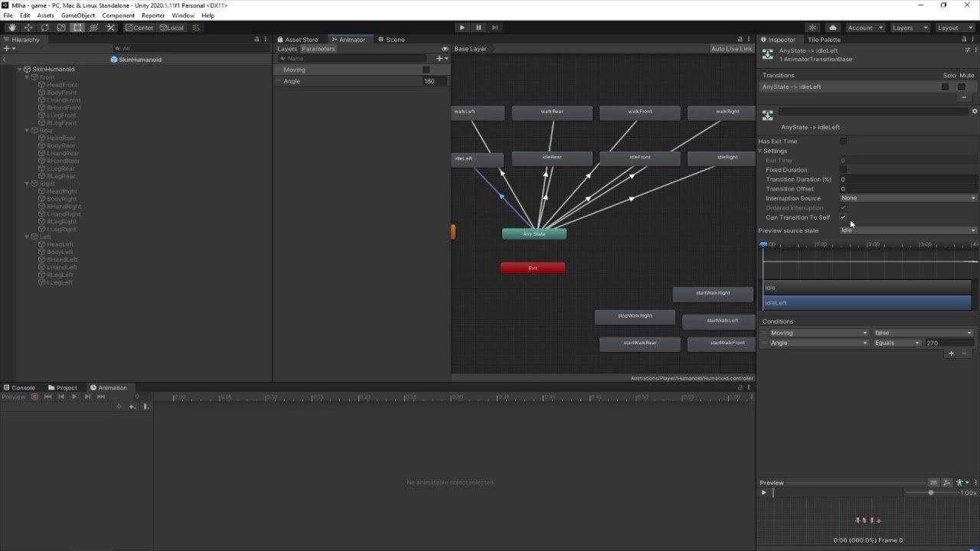
Task: Open the custom editor tools icon
Action: click(110, 28)
